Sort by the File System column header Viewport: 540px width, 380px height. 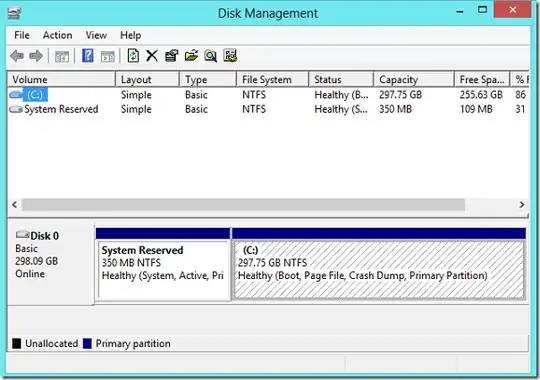click(272, 80)
